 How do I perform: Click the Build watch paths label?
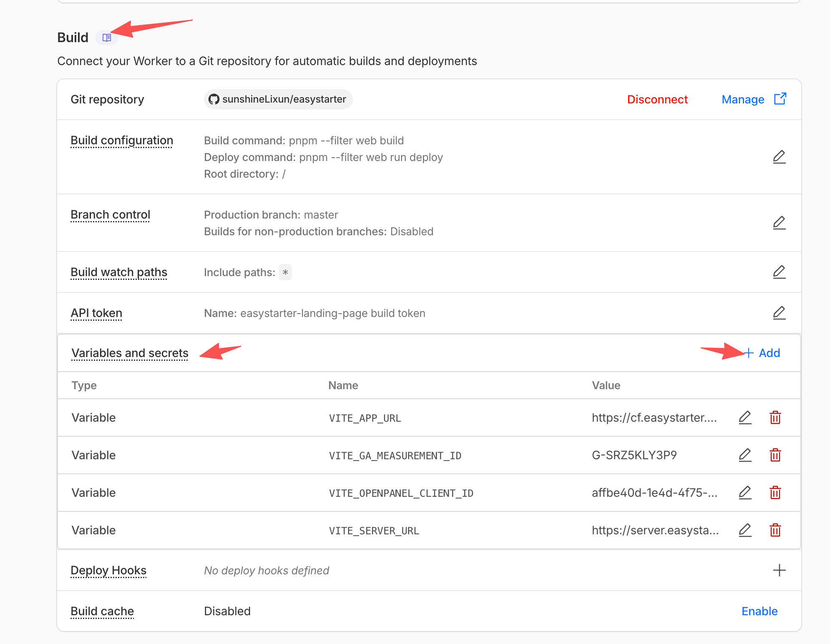(119, 272)
